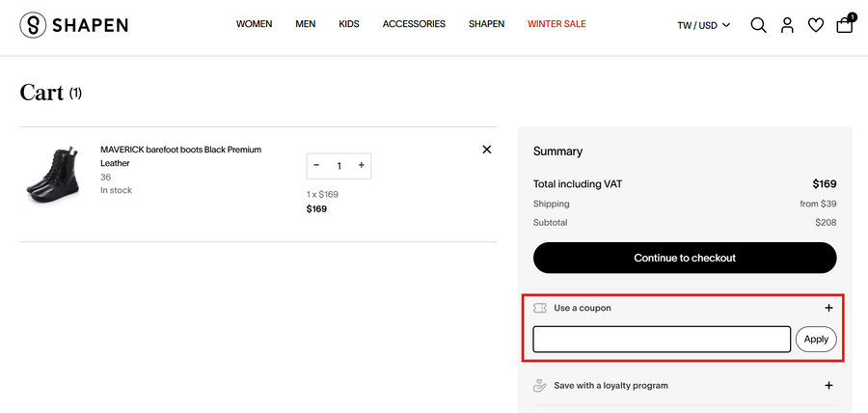Click the Shapen logo to go home
Viewport: 868px width, 413px height.
(x=73, y=25)
